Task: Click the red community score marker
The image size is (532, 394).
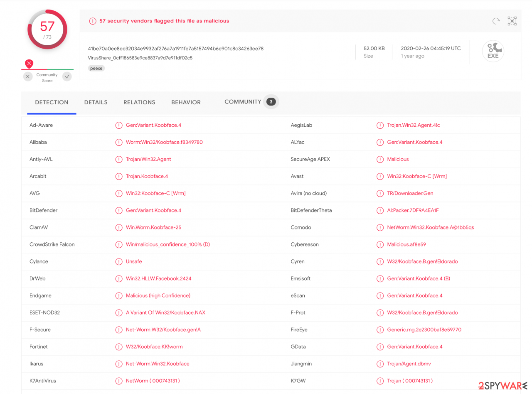Action: (x=29, y=64)
